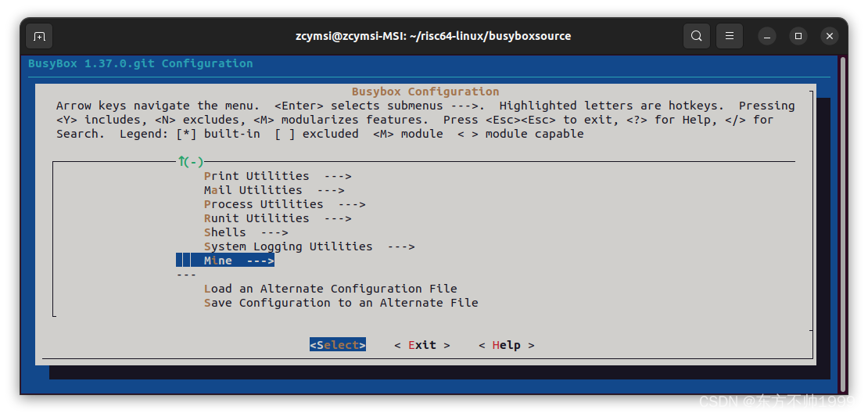Click the scroll-up arrow indicator above menu list
The width and height of the screenshot is (868, 417).
191,162
